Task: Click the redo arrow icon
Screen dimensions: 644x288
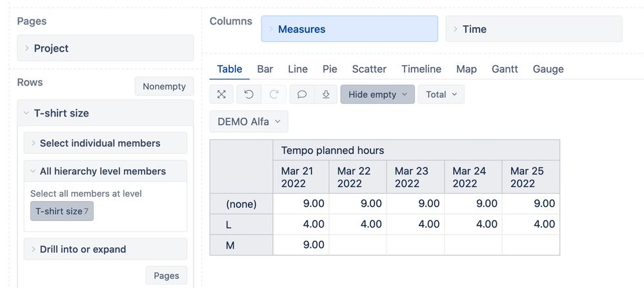Action: point(274,94)
